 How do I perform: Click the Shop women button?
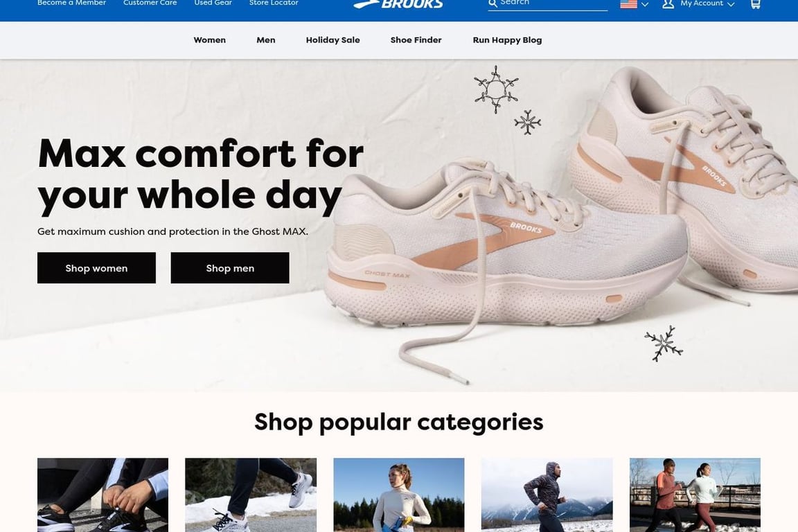(x=97, y=268)
